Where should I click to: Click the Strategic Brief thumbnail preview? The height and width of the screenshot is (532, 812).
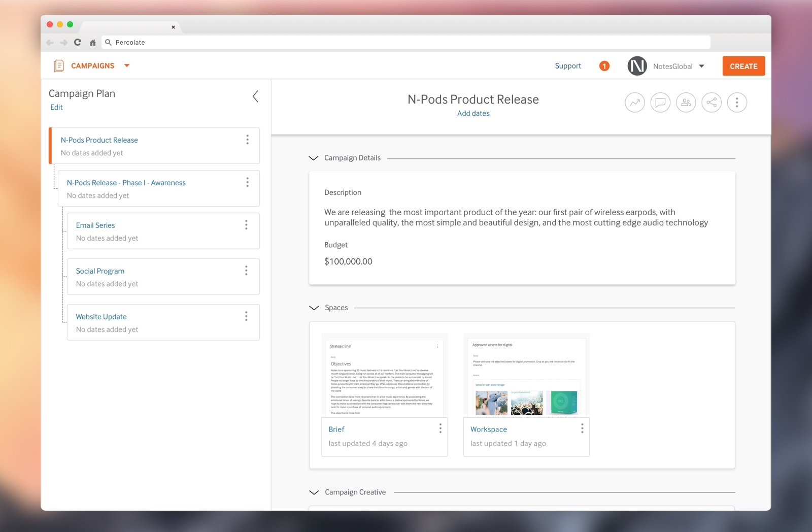(x=385, y=376)
